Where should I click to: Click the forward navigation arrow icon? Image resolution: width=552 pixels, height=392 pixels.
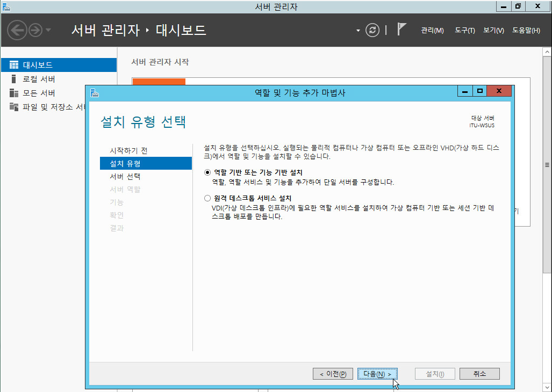pyautogui.click(x=35, y=30)
